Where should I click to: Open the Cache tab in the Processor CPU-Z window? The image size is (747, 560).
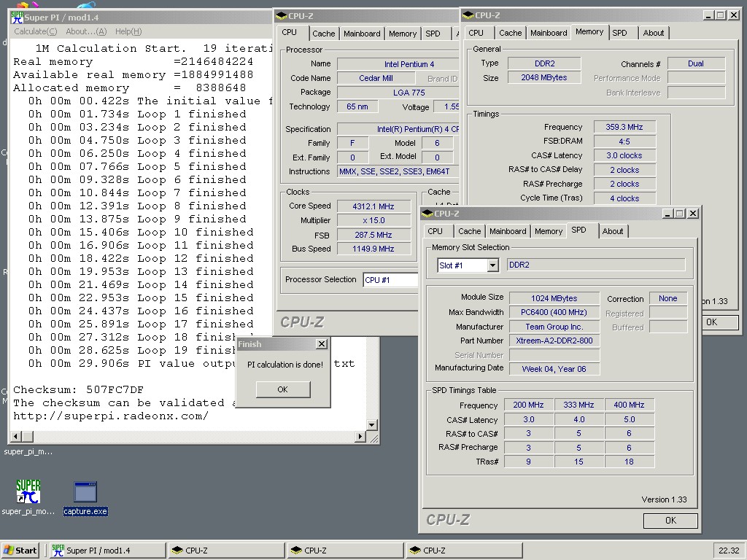click(x=323, y=34)
